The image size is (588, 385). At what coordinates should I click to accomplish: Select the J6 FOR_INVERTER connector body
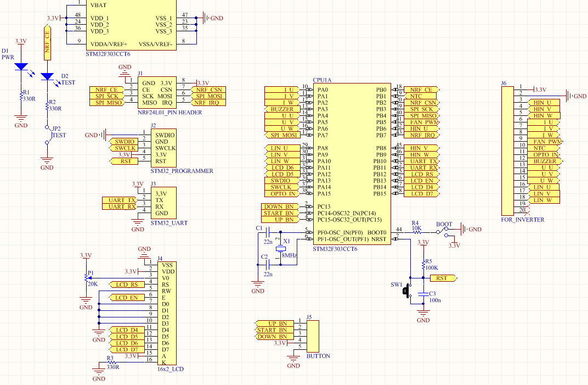coord(508,150)
